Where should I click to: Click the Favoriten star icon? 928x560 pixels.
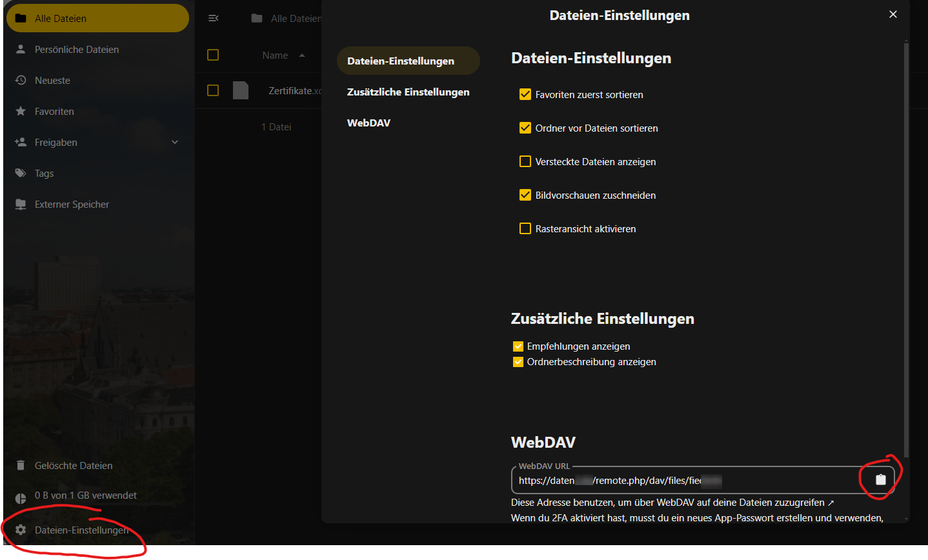(x=21, y=112)
